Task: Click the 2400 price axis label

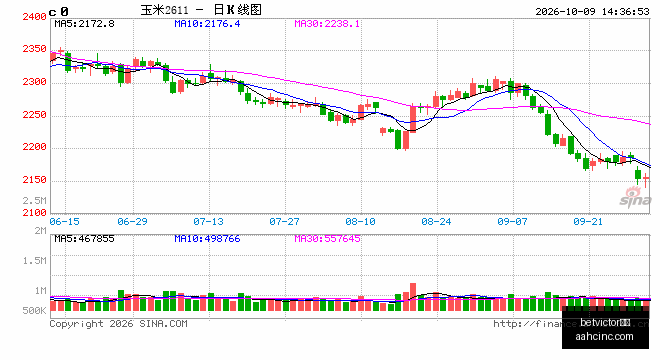Action: [35, 17]
